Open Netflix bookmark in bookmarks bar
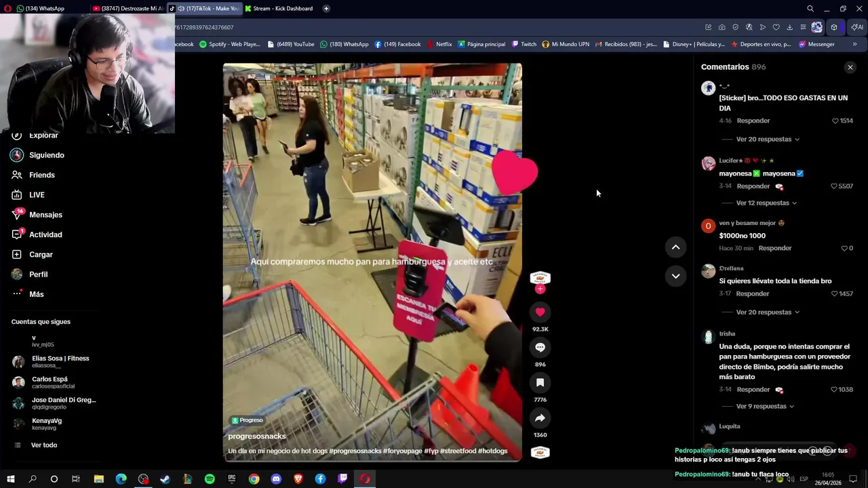 [x=439, y=44]
